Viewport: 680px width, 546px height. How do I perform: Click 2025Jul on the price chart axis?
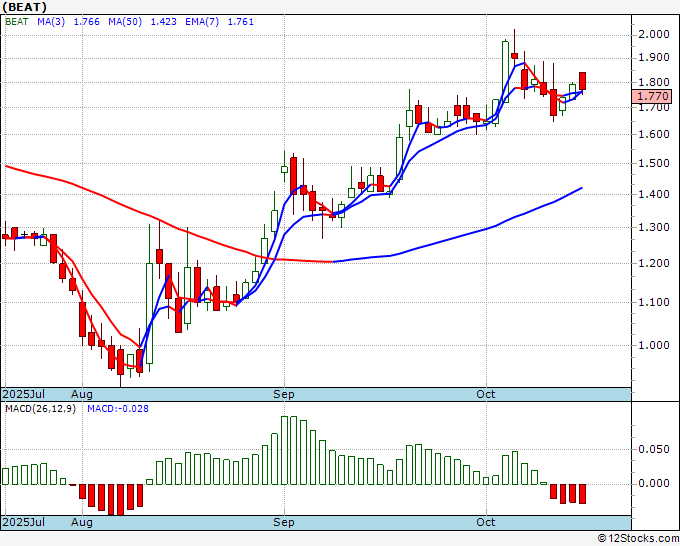(x=24, y=394)
